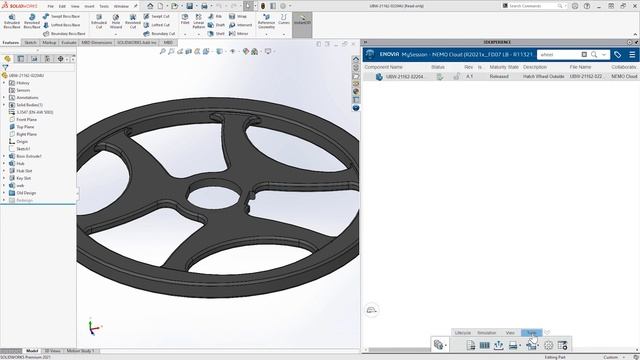
Task: Open the Tools menu
Action: (104, 6)
